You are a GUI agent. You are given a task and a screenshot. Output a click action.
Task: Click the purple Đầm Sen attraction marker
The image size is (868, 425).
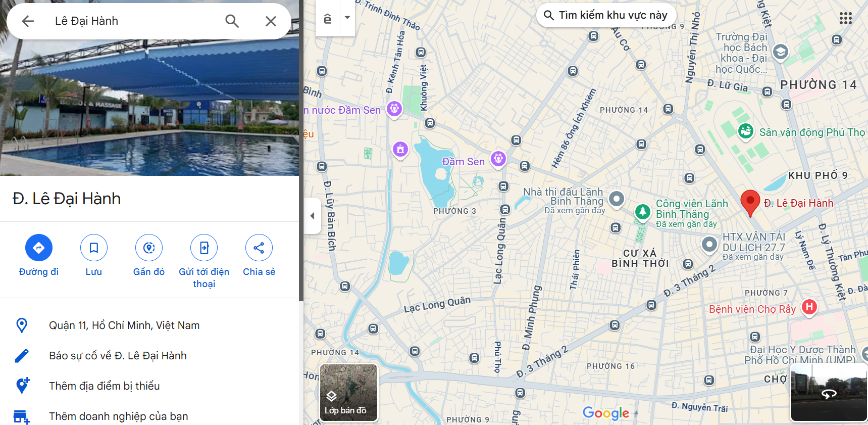pos(498,159)
